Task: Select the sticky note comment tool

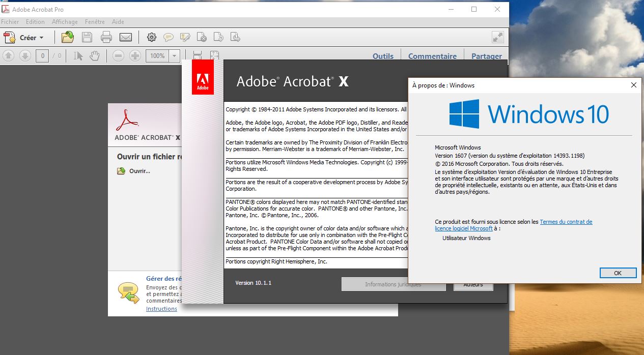Action: (x=168, y=37)
